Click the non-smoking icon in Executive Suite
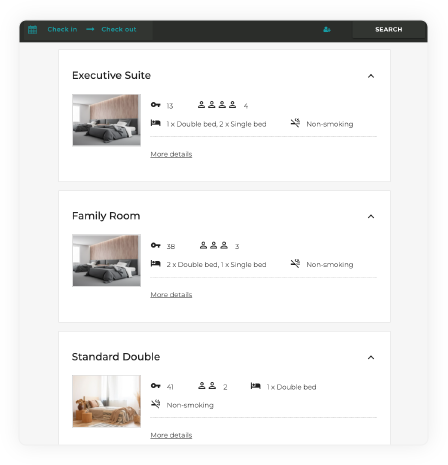 coord(295,123)
